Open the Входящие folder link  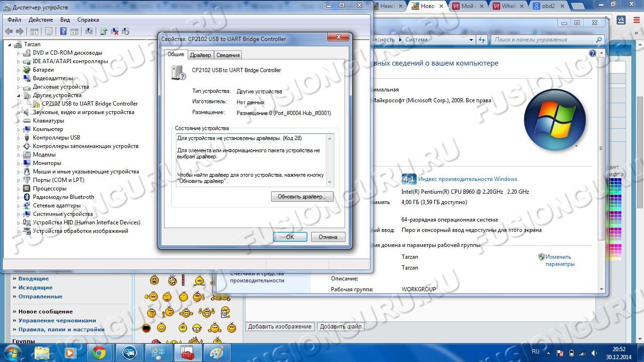[x=33, y=279]
